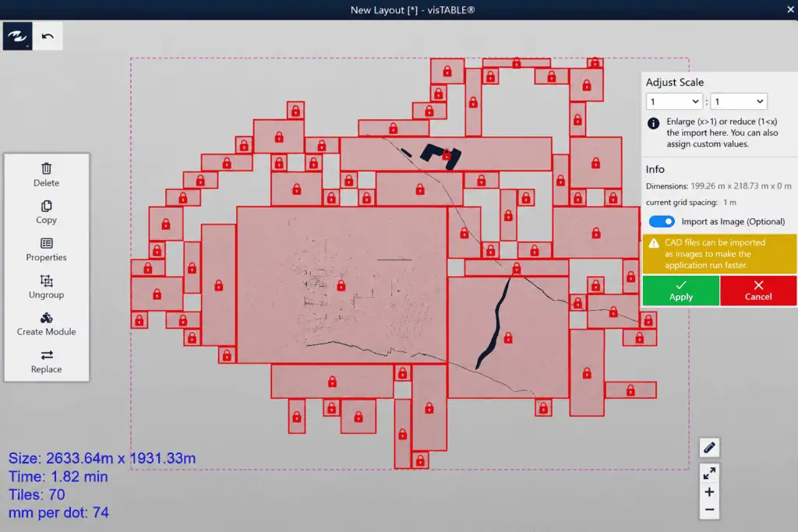The height and width of the screenshot is (532, 798).
Task: Zoom out with the minus button
Action: coord(709,509)
